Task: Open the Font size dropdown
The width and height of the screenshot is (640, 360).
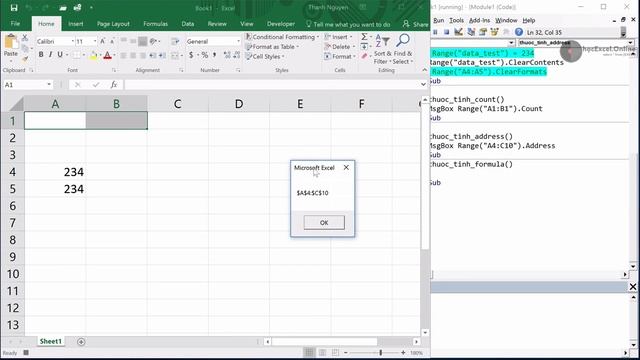Action: coord(95,41)
